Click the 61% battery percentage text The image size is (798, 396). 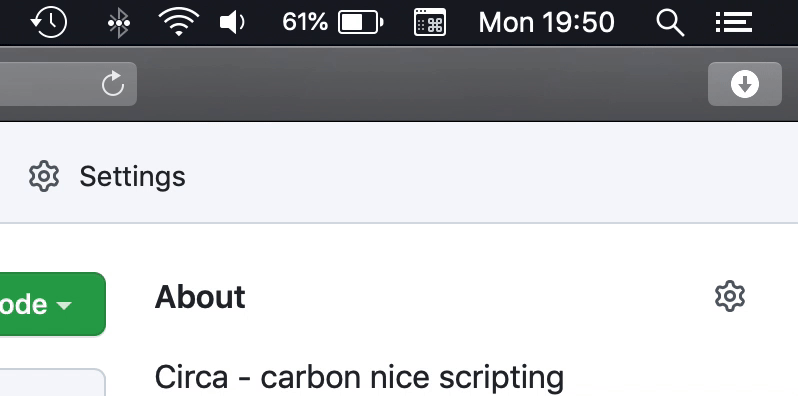[305, 22]
